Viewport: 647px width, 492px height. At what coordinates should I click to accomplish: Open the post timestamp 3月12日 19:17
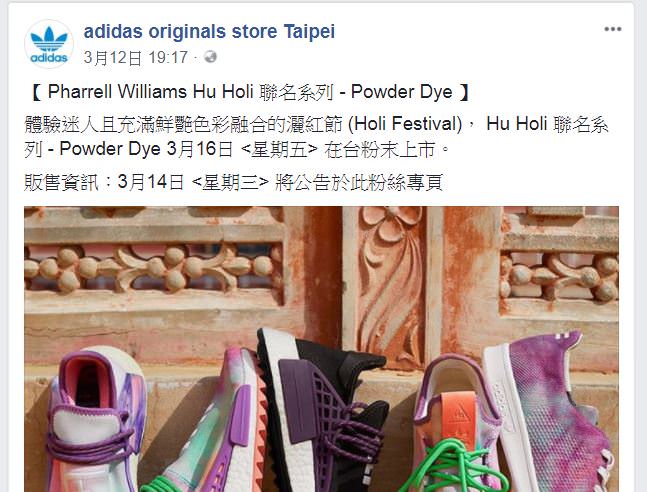[x=136, y=57]
